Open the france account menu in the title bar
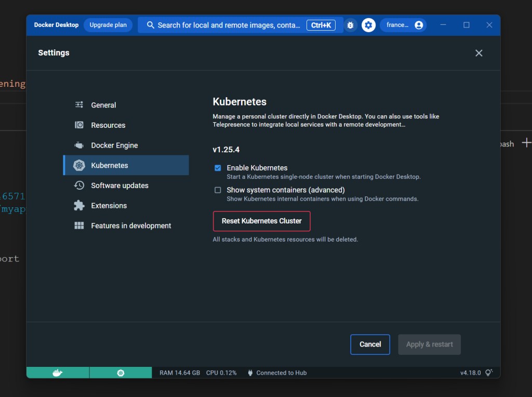Viewport: 532px width, 397px height. click(403, 25)
